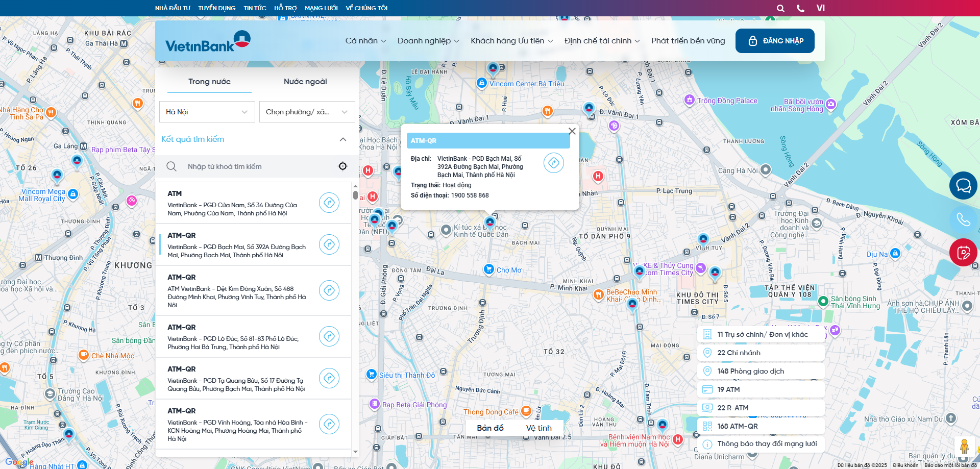Open the chat bubble floating button
This screenshot has height=469, width=980.
pyautogui.click(x=963, y=185)
